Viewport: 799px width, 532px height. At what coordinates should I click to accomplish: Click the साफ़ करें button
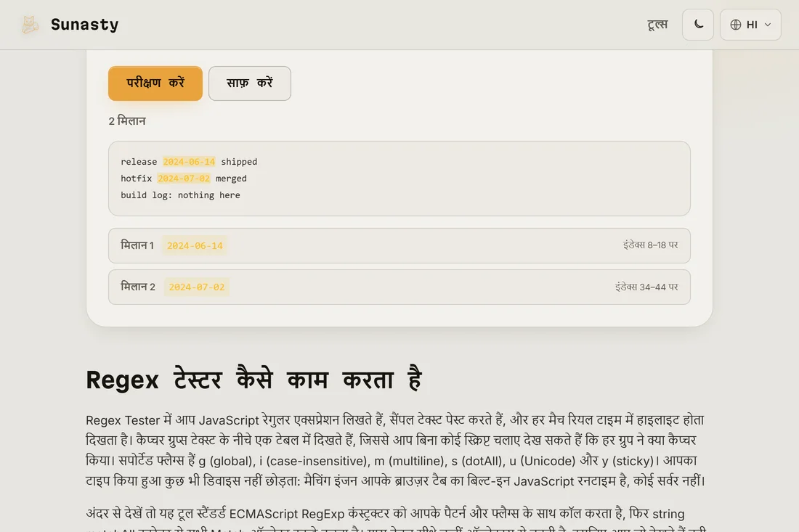250,83
